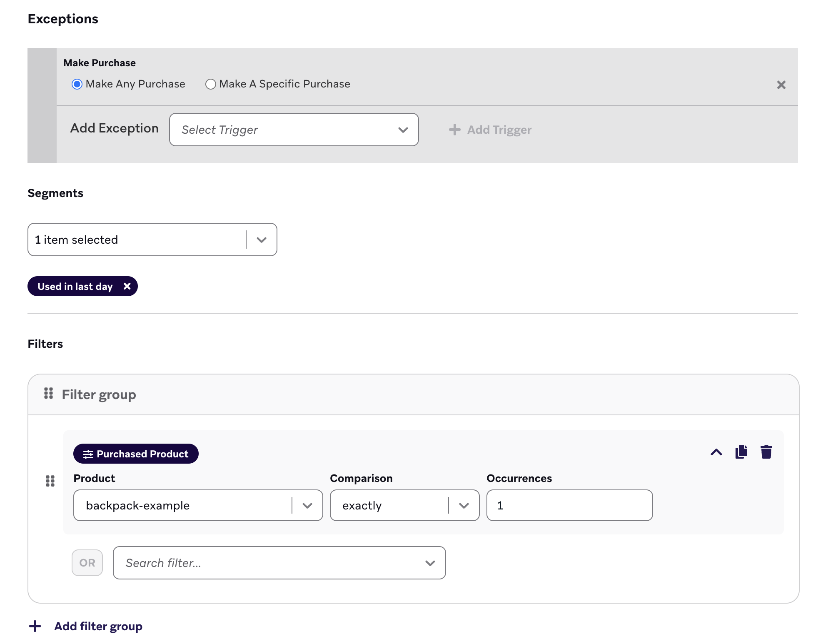This screenshot has width=828, height=644.
Task: Click the plus icon for Add Trigger
Action: [x=454, y=130]
